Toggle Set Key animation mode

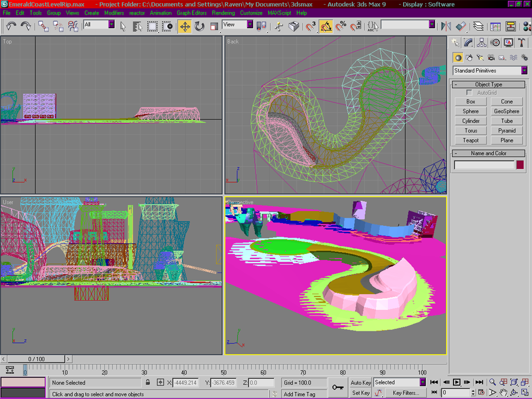pos(361,393)
